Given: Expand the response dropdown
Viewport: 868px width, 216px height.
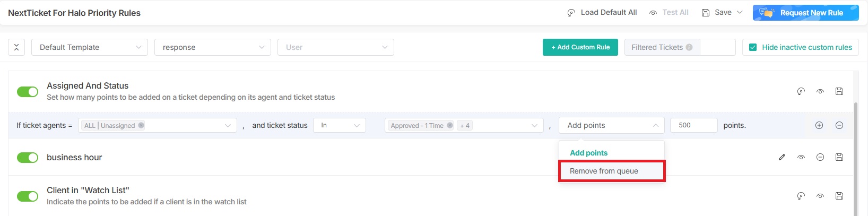Looking at the screenshot, I should tap(213, 47).
